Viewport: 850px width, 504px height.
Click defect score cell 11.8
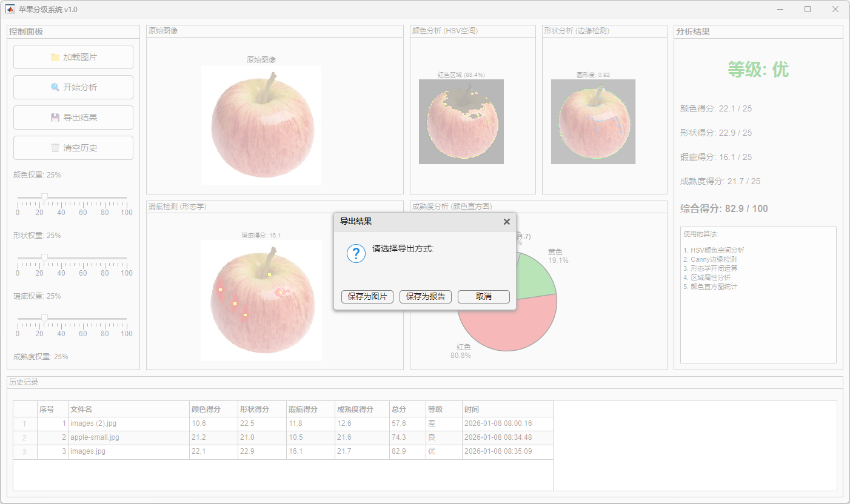click(x=310, y=423)
